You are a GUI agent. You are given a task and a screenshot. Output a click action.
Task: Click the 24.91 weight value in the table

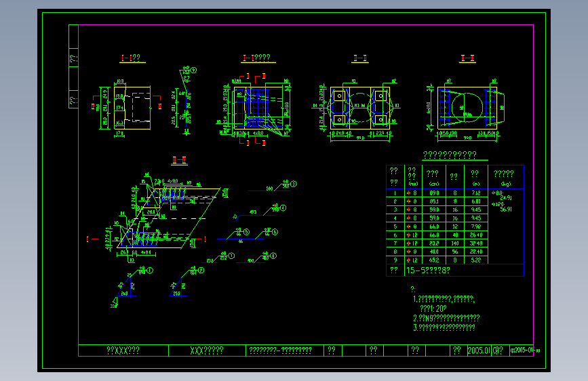[x=506, y=198]
